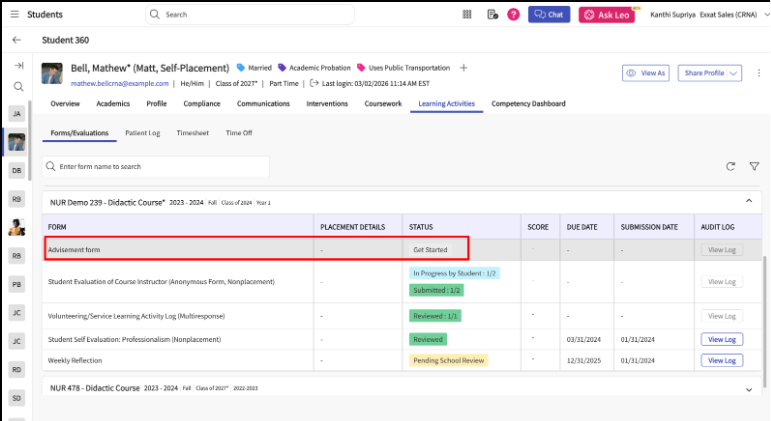Open the Ask Leo assistant
The height and width of the screenshot is (421, 771).
coord(607,15)
